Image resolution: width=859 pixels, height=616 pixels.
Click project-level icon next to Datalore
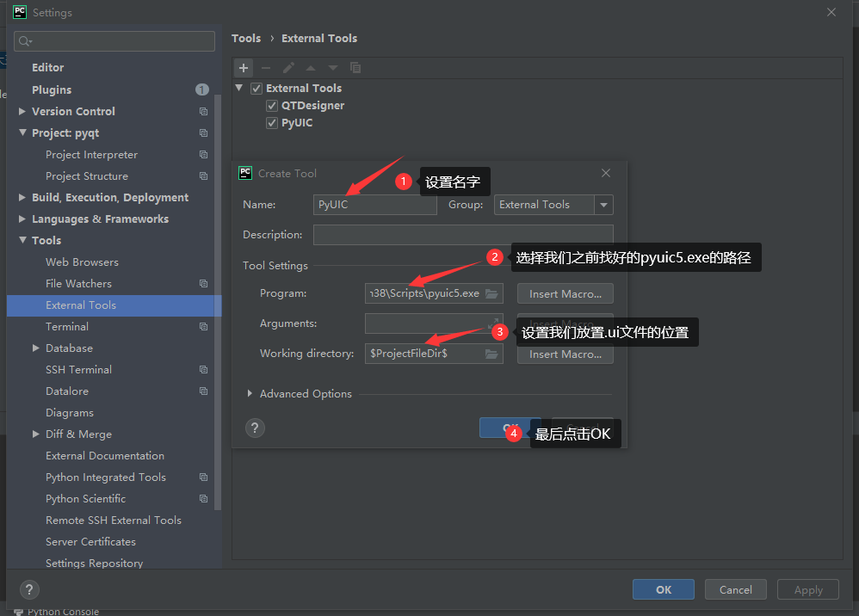coord(203,391)
